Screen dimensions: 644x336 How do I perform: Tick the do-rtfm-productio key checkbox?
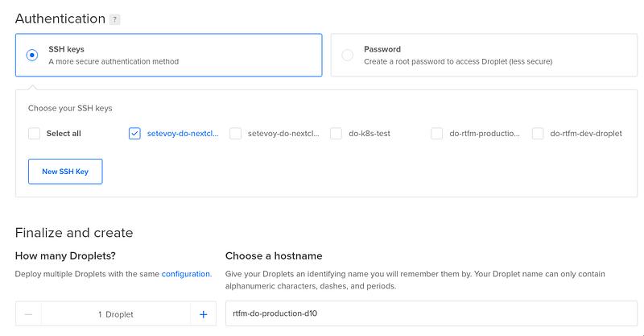coord(436,134)
